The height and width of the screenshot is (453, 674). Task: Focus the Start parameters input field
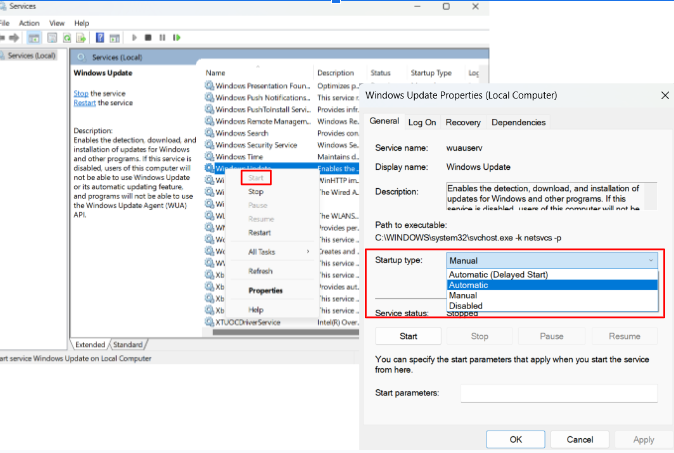click(559, 393)
